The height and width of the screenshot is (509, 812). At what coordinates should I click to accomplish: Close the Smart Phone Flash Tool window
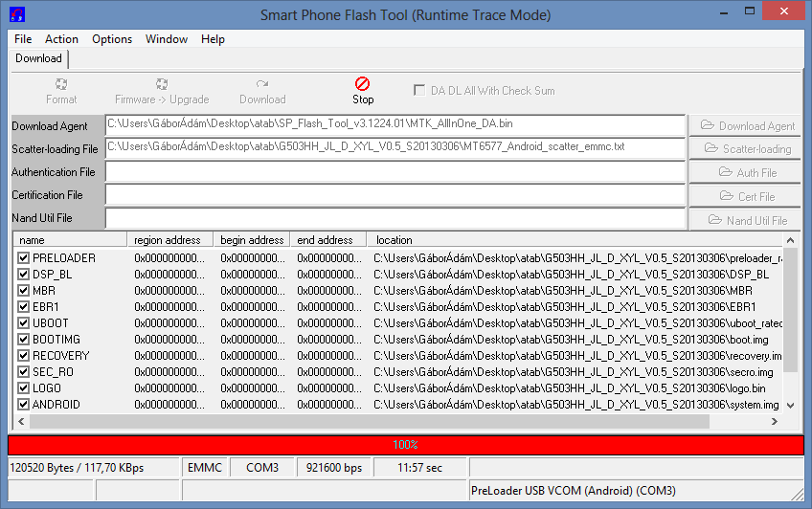pos(784,11)
